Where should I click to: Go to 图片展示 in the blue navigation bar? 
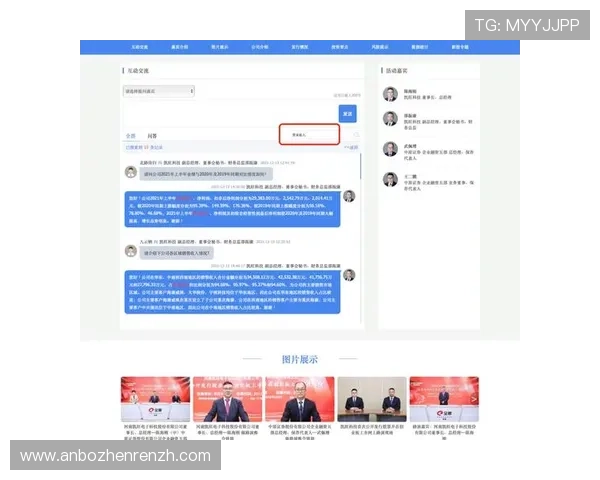click(220, 47)
